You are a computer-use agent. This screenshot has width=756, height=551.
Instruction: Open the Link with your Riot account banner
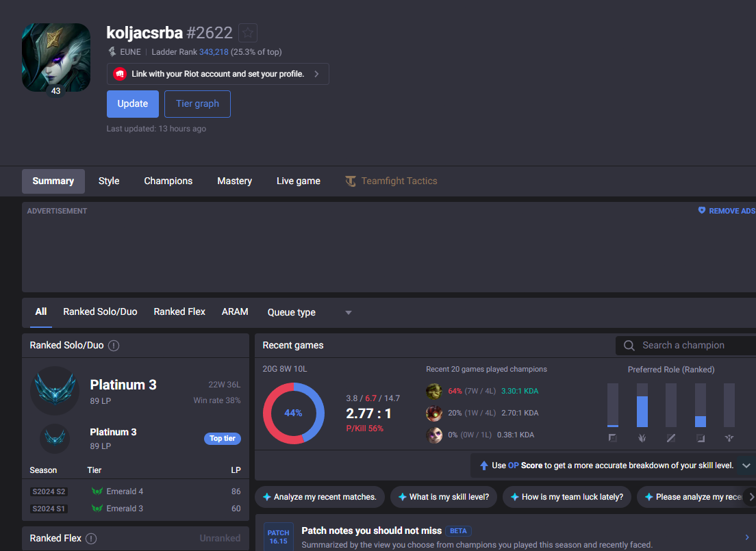click(218, 74)
